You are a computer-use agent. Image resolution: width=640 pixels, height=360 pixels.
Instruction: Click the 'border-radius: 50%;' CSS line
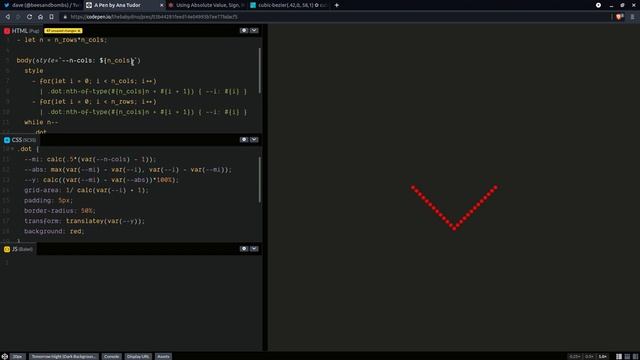click(x=60, y=211)
